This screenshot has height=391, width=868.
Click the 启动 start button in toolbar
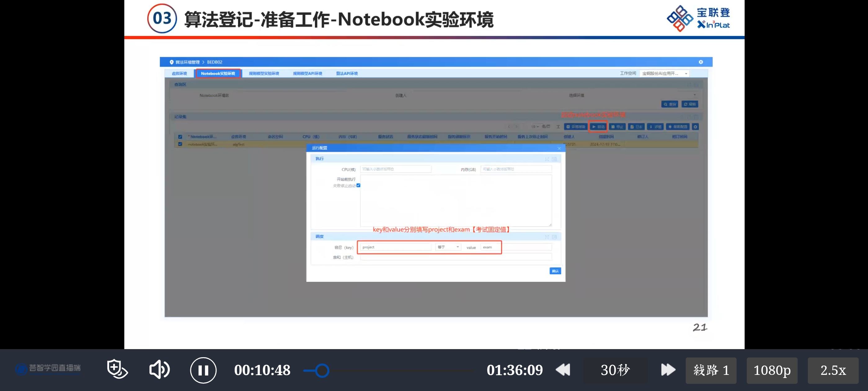tap(598, 127)
